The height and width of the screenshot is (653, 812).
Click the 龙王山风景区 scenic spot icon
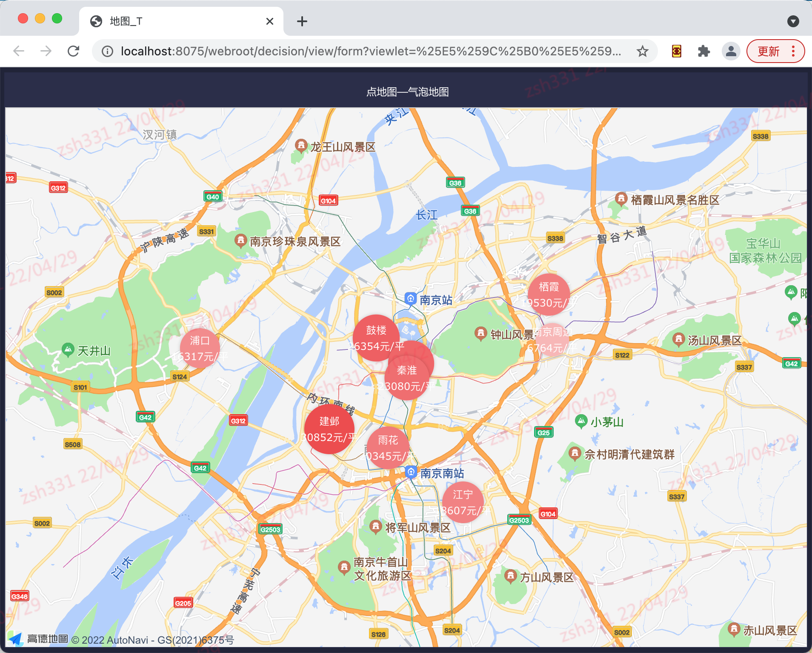pyautogui.click(x=301, y=146)
